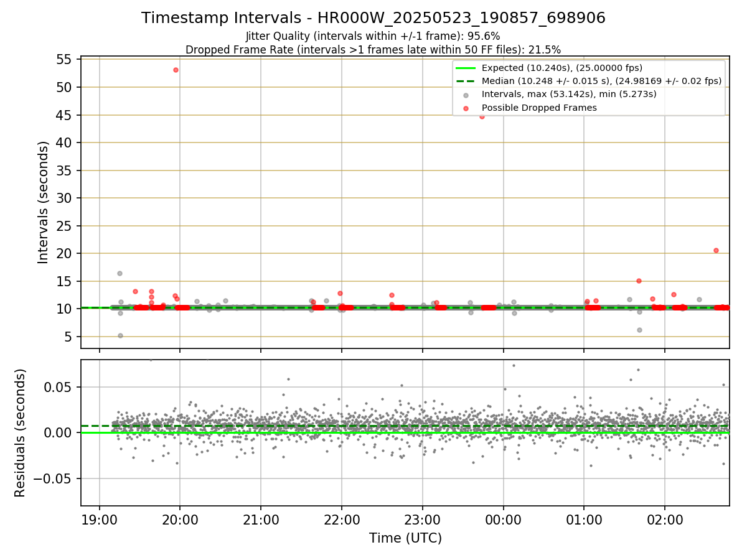Click the red dot Dropped Frames legend marker

tap(466, 108)
